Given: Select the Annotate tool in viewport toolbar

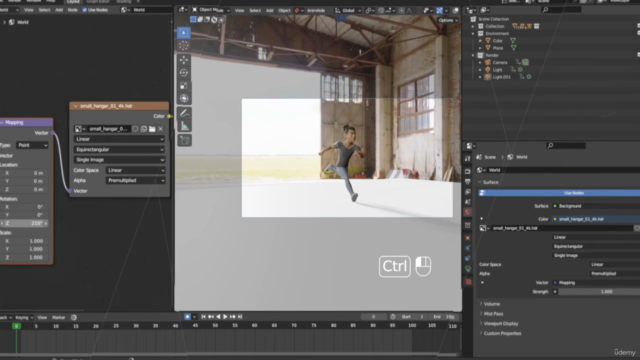Looking at the screenshot, I should coord(184,113).
